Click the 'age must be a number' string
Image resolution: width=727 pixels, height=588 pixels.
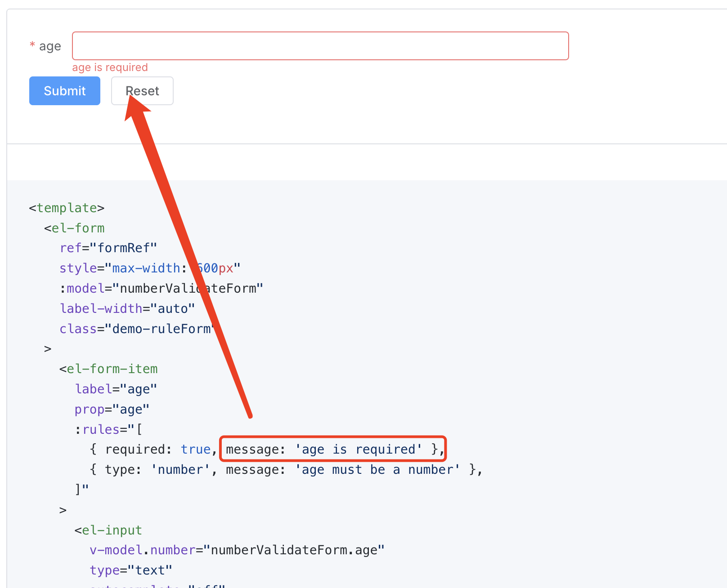click(377, 470)
